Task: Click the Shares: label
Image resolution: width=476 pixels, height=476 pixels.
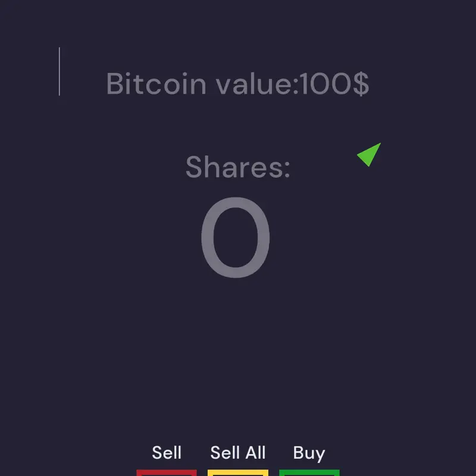Action: click(x=237, y=167)
